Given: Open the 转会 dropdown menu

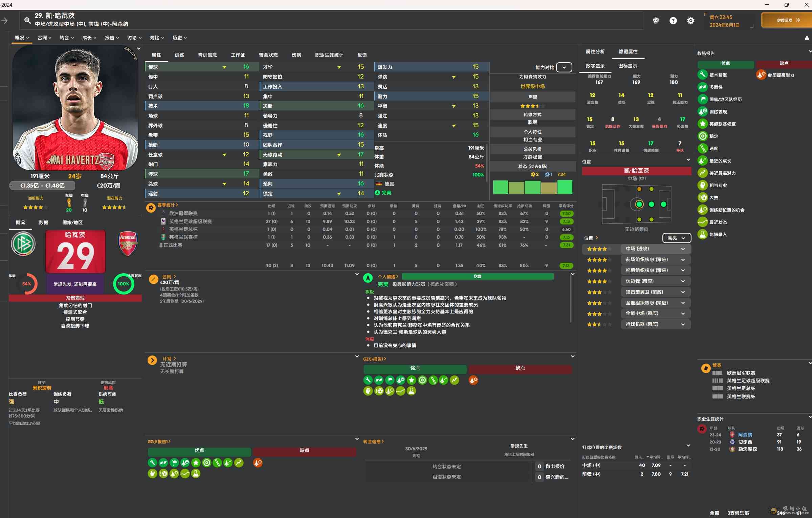Looking at the screenshot, I should pyautogui.click(x=67, y=38).
